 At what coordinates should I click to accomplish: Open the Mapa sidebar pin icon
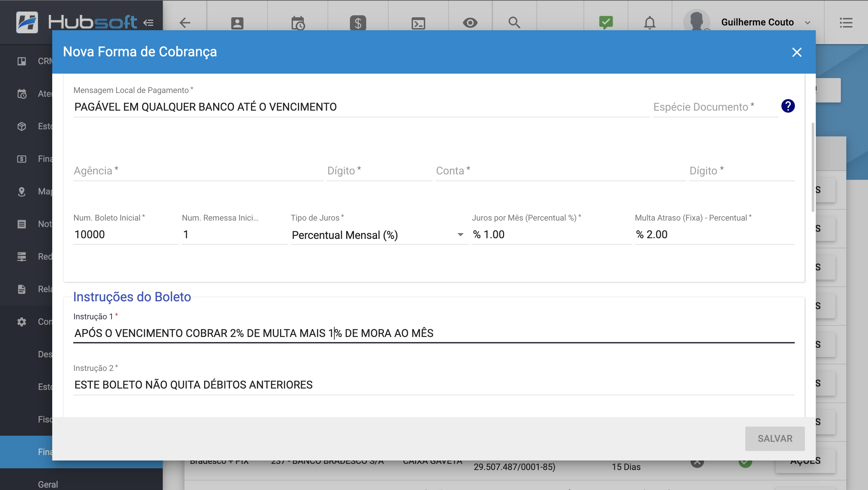click(x=22, y=192)
